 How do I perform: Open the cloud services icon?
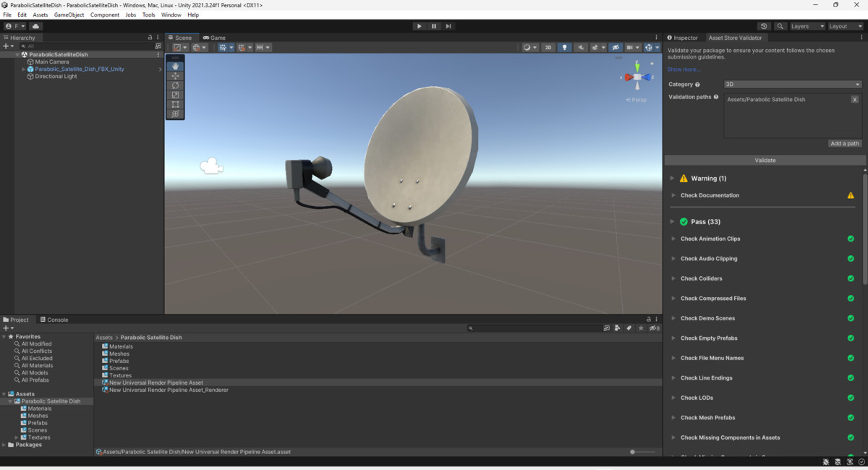coord(35,26)
